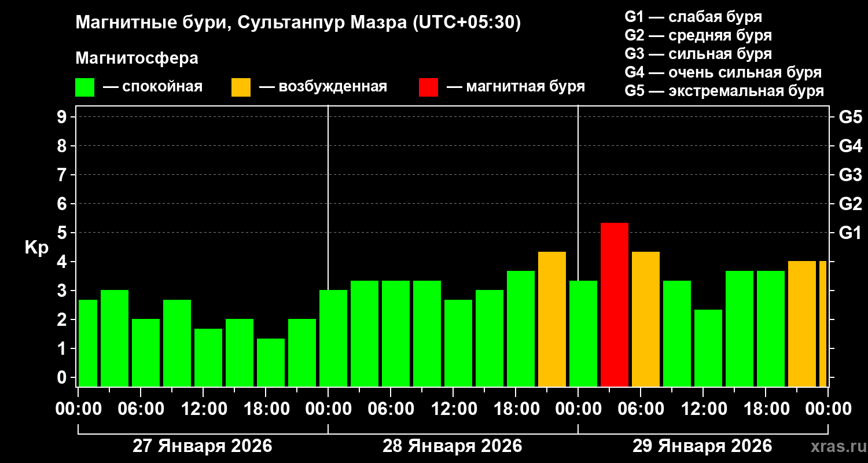Click the "G3" label on the right axis
This screenshot has width=868, height=463.
coord(850,175)
